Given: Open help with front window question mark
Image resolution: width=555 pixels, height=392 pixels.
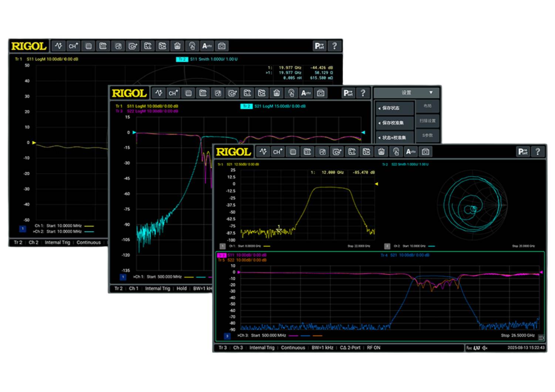Looking at the screenshot, I should pos(538,152).
